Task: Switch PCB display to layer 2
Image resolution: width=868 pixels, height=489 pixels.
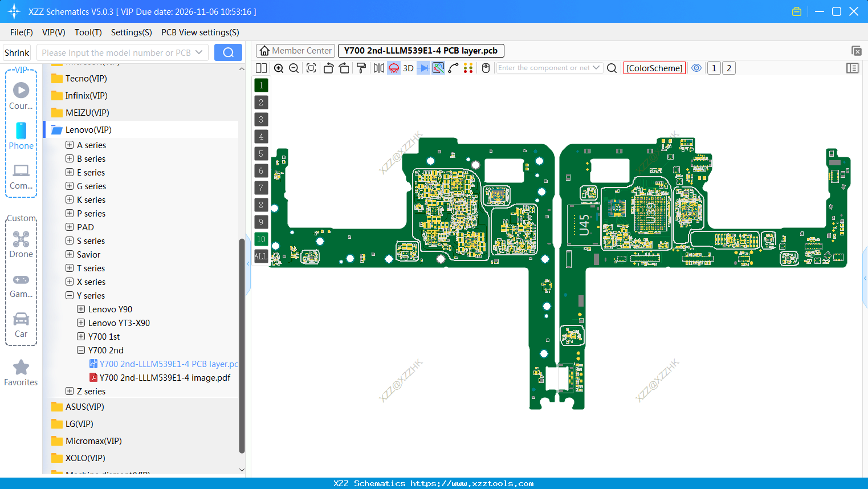Action: 260,102
